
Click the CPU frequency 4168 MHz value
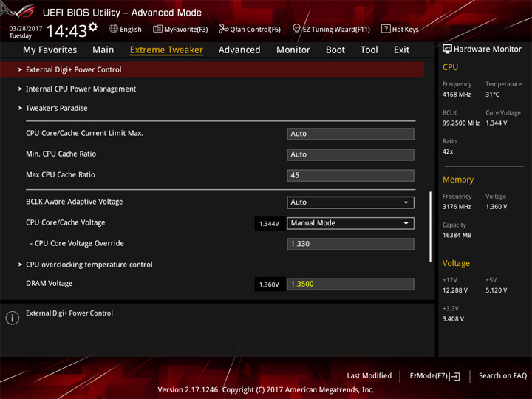457,95
